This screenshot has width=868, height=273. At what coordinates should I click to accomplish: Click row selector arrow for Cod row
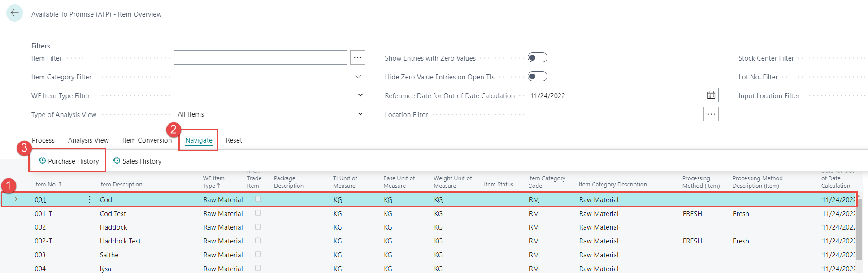pyautogui.click(x=15, y=199)
